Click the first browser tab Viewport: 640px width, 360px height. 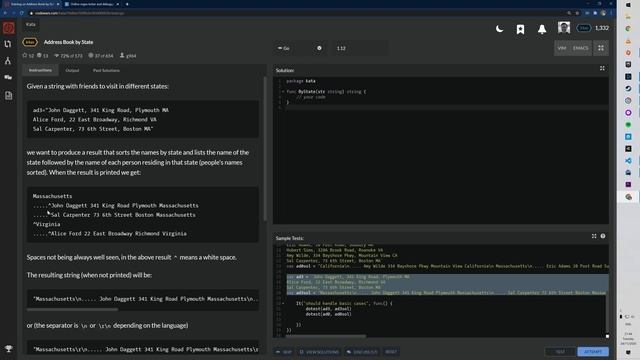click(32, 4)
